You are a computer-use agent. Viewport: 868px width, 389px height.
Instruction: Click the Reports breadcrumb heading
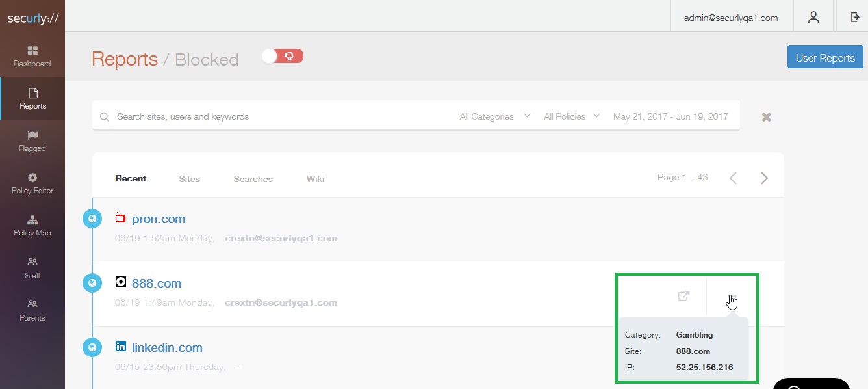click(125, 59)
